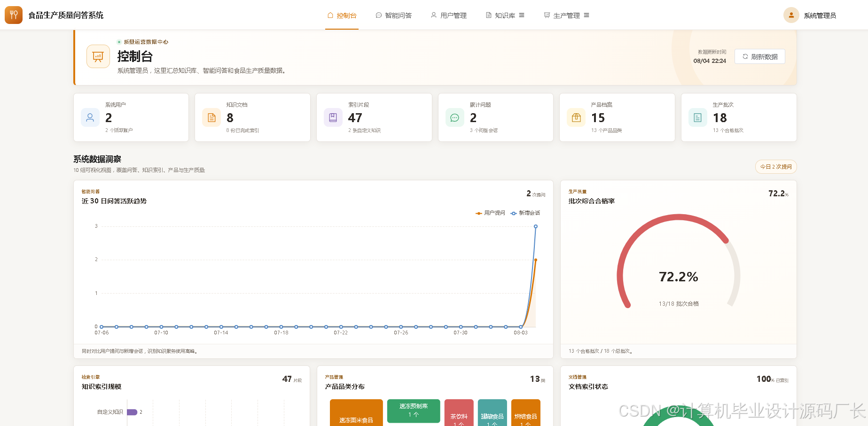Screen dimensions: 868x426
Task: Click the 3 个问答会话 subtext
Action: (484, 131)
